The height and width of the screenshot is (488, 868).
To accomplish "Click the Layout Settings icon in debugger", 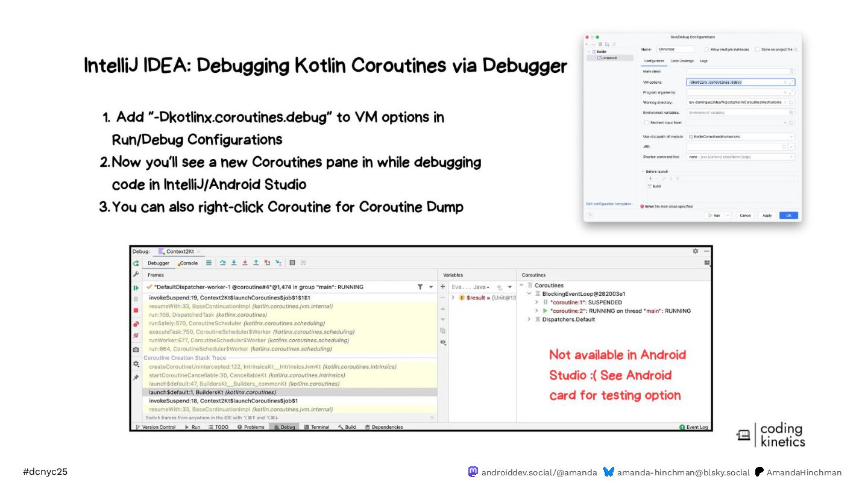I will click(707, 263).
